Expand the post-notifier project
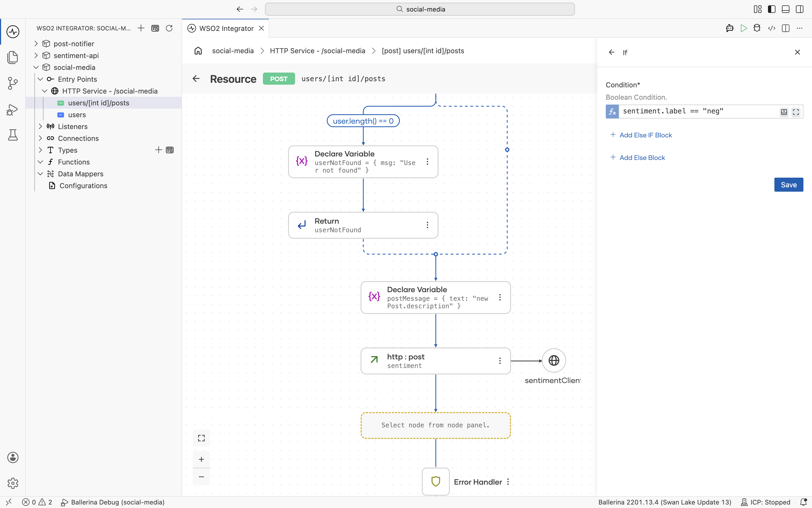 [x=36, y=44]
